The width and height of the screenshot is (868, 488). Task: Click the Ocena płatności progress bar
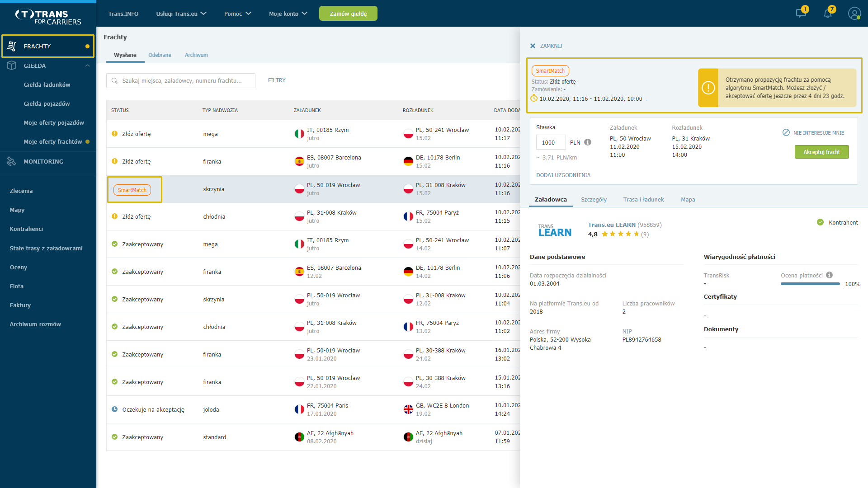click(810, 284)
